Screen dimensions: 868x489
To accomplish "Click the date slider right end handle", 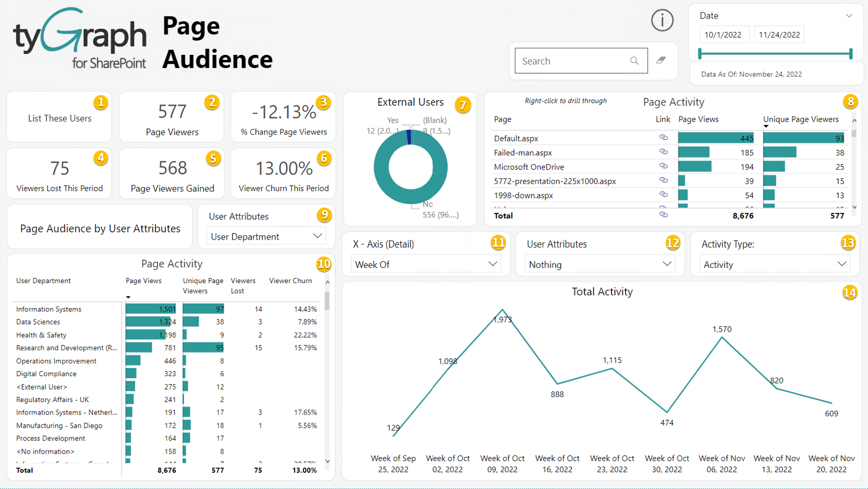I will point(851,54).
